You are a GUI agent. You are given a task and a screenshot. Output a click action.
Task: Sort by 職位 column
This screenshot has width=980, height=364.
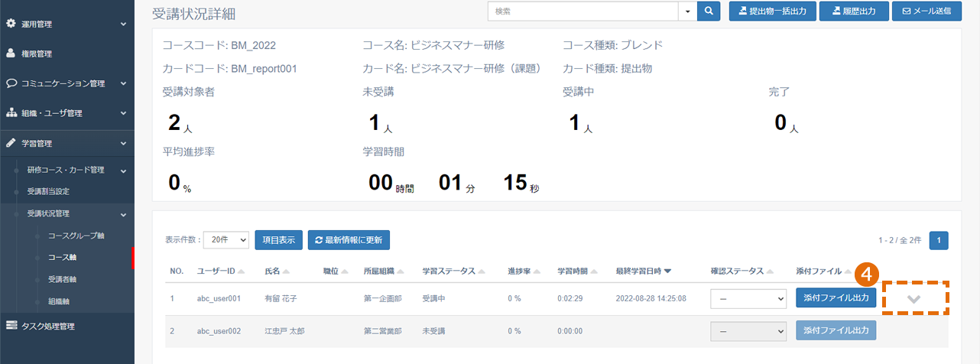(x=336, y=271)
